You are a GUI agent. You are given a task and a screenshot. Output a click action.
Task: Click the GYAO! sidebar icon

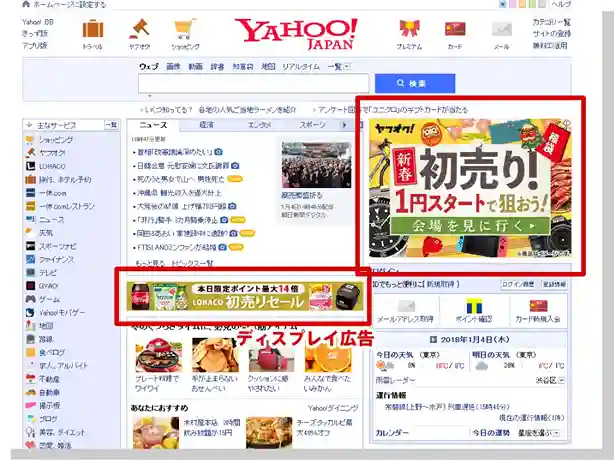click(30, 286)
